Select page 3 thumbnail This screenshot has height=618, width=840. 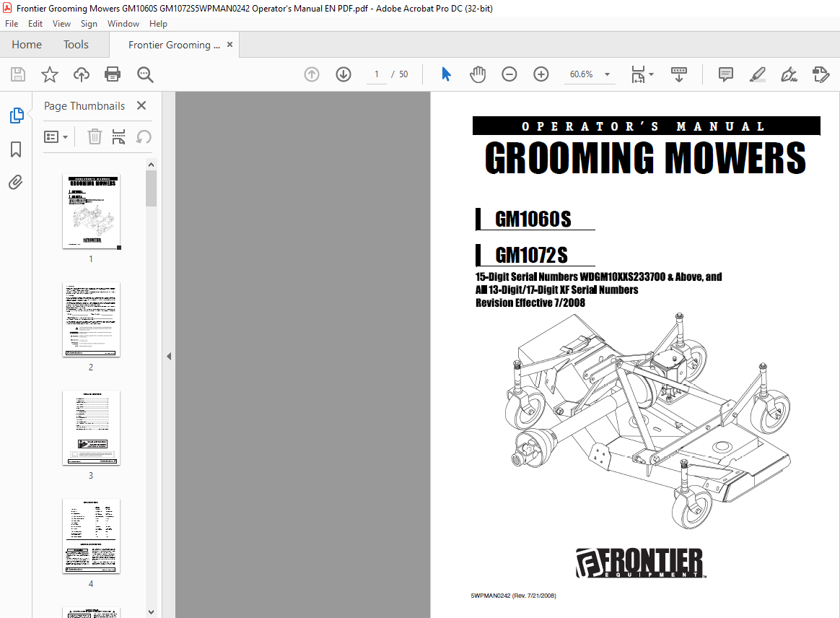coord(91,427)
